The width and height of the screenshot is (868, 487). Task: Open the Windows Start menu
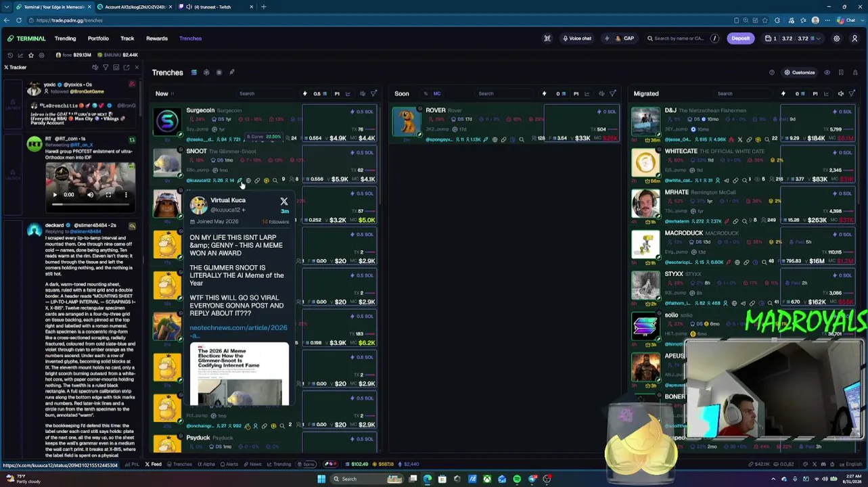(321, 479)
